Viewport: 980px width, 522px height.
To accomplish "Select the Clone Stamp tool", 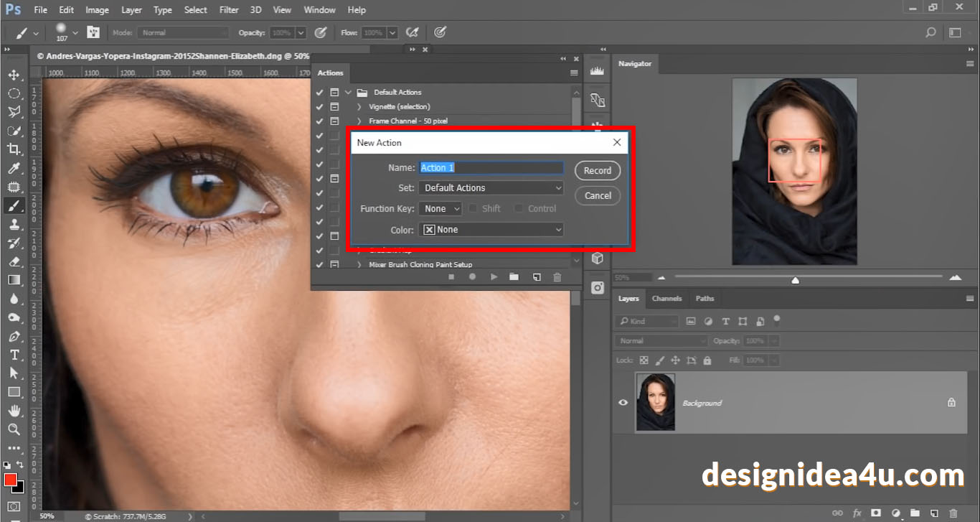I will tap(14, 225).
